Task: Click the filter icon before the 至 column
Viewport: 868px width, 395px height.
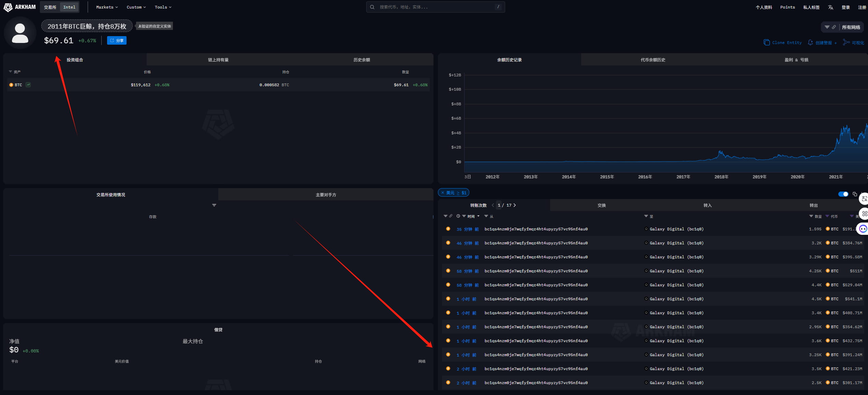Action: coord(646,216)
